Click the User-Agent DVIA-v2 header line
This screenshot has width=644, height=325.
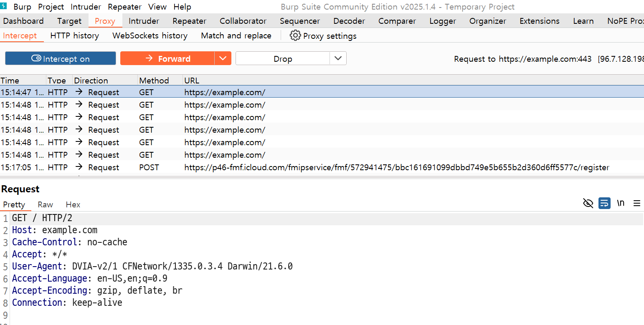click(x=152, y=266)
